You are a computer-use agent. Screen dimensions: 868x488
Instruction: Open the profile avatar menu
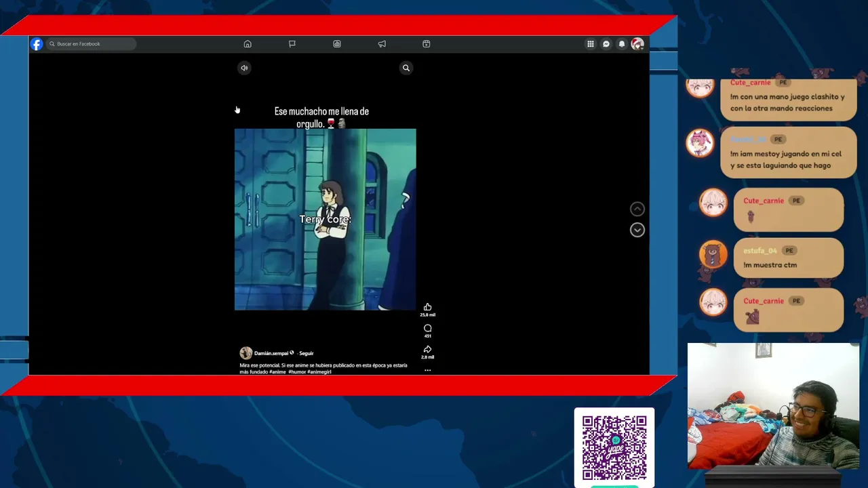[637, 44]
